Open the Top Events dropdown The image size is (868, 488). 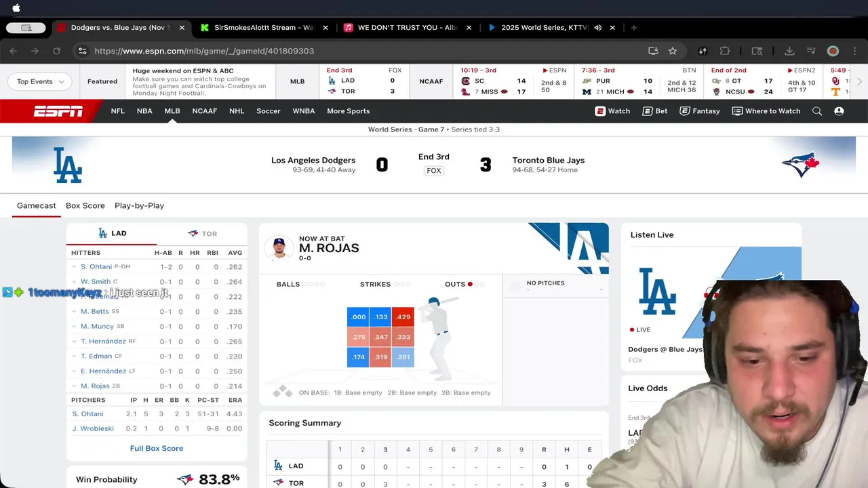coord(40,81)
